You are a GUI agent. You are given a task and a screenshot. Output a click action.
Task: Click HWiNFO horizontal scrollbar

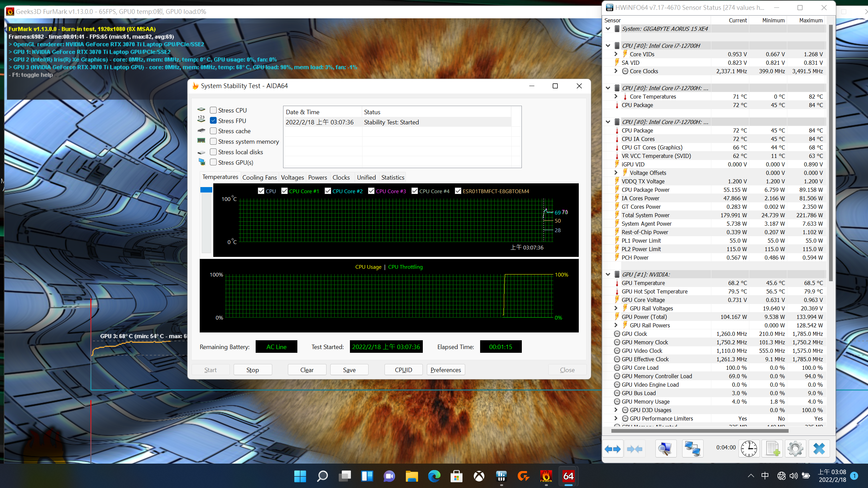700,431
